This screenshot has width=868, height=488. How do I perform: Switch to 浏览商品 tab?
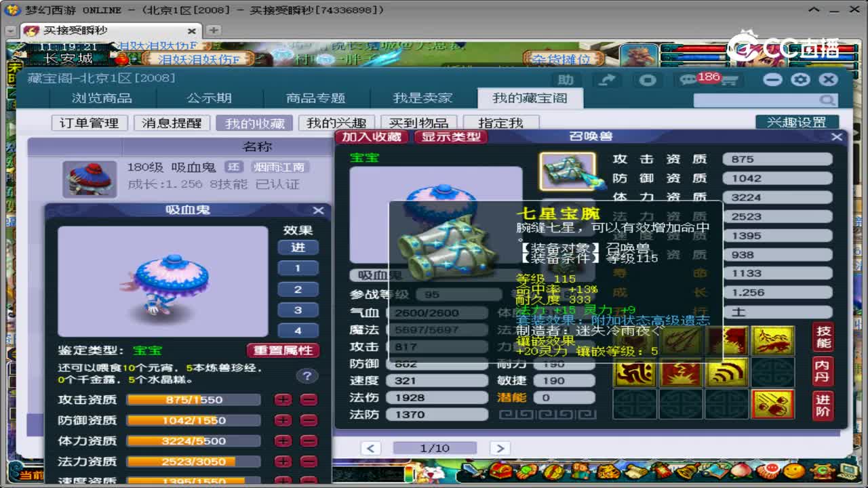[102, 98]
